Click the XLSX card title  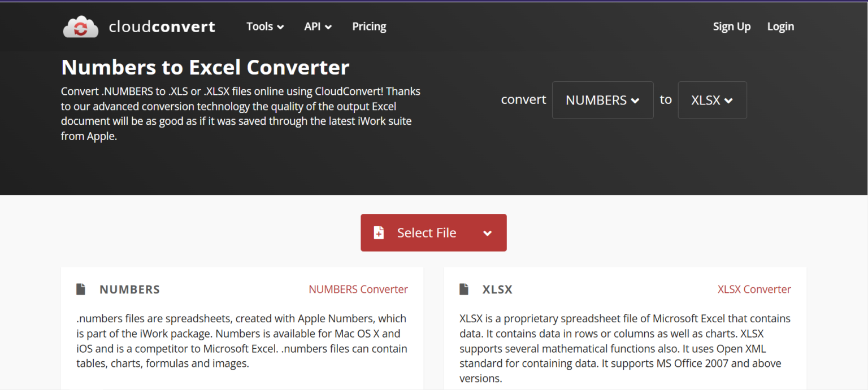click(497, 290)
